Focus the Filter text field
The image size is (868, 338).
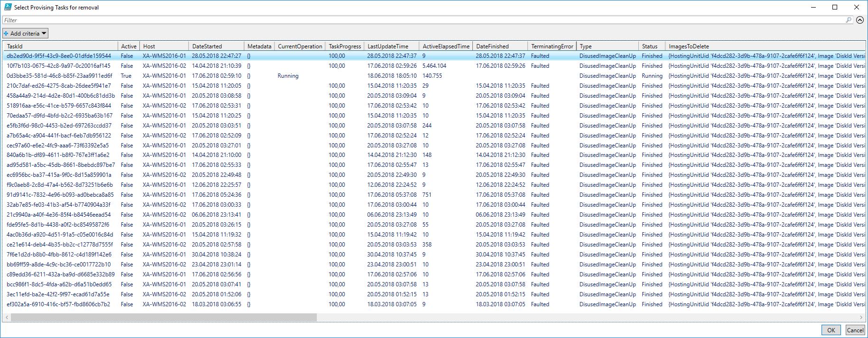pyautogui.click(x=422, y=20)
